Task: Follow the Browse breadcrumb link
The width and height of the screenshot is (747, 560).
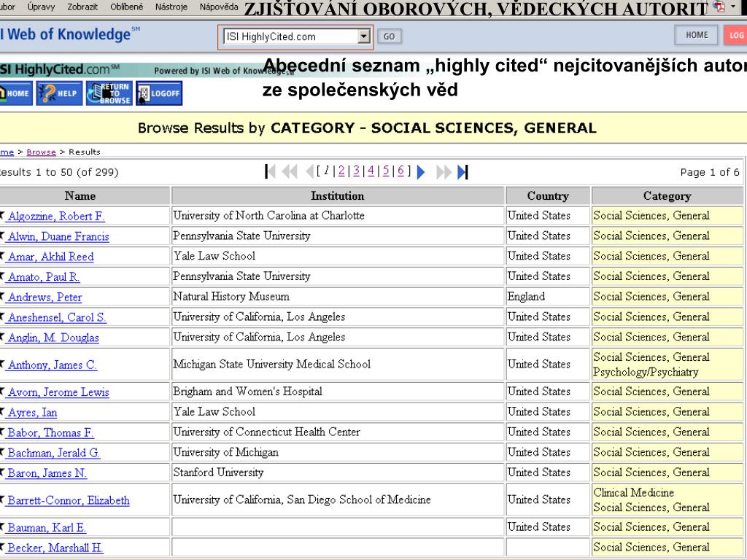Action: click(41, 152)
